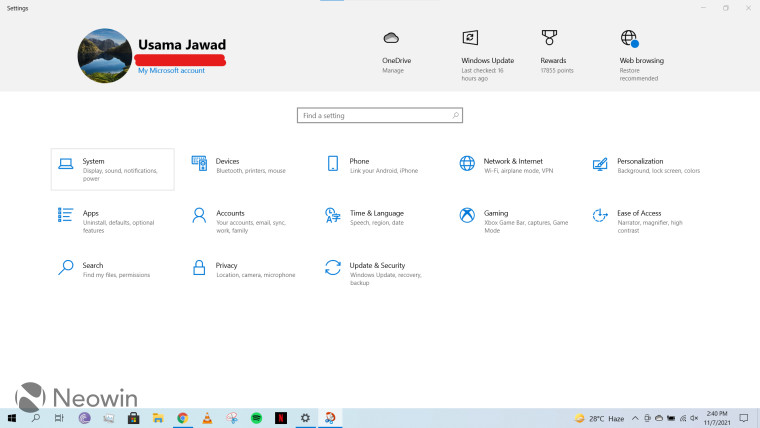760x428 pixels.
Task: Click magnifier icon in Find a setting box
Action: pyautogui.click(x=456, y=115)
